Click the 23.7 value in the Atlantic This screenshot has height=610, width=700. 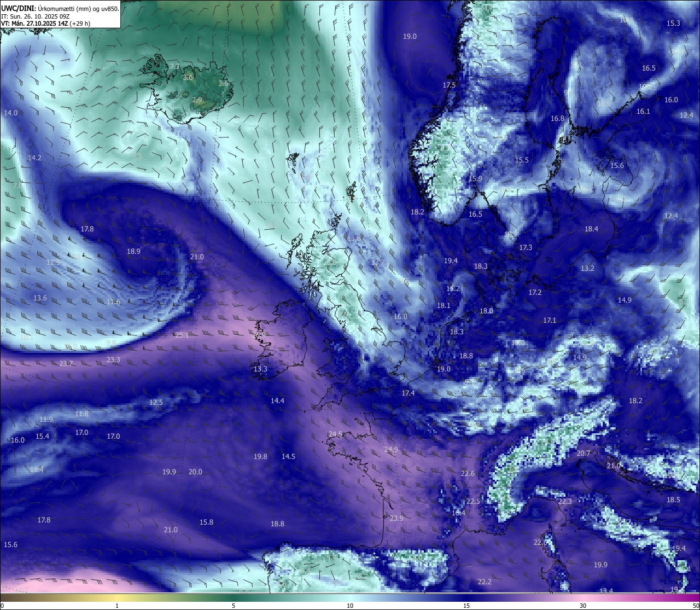pyautogui.click(x=66, y=364)
